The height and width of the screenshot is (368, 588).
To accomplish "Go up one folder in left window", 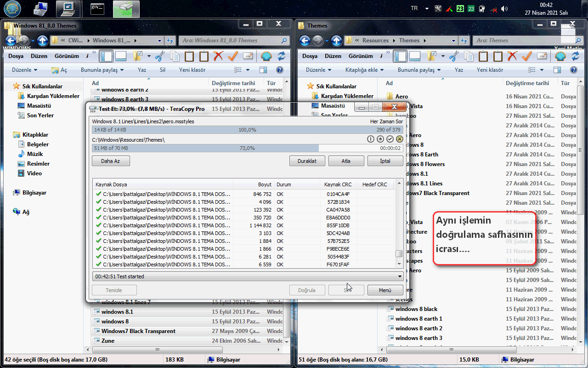I will [x=43, y=40].
